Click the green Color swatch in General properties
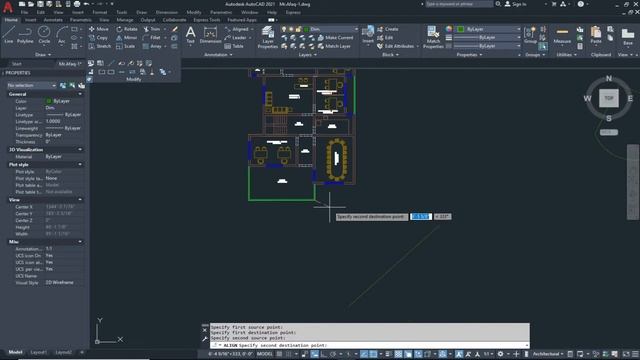640x360 pixels. coord(49,101)
